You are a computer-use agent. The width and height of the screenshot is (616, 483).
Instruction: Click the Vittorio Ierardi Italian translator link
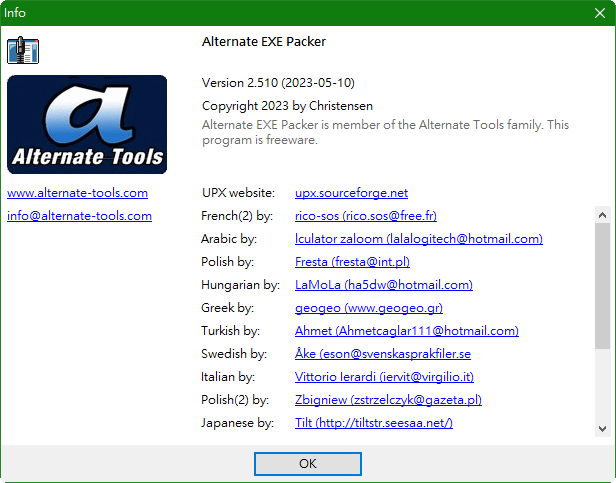pos(384,376)
